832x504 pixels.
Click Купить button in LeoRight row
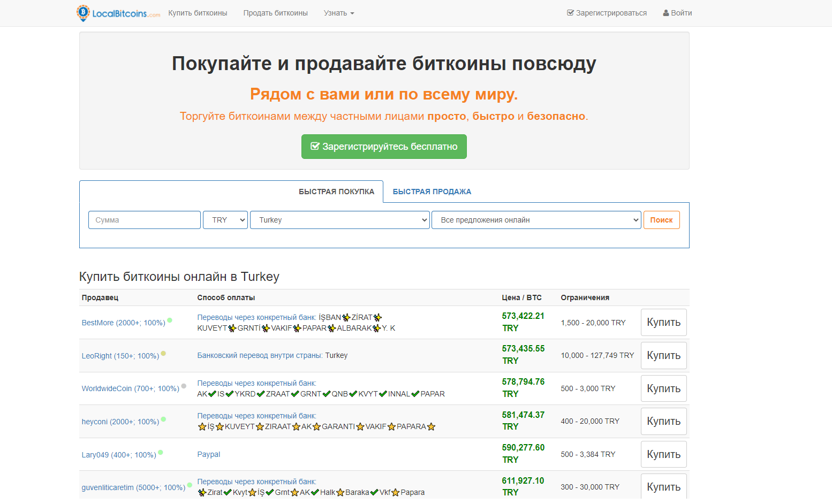(x=663, y=356)
